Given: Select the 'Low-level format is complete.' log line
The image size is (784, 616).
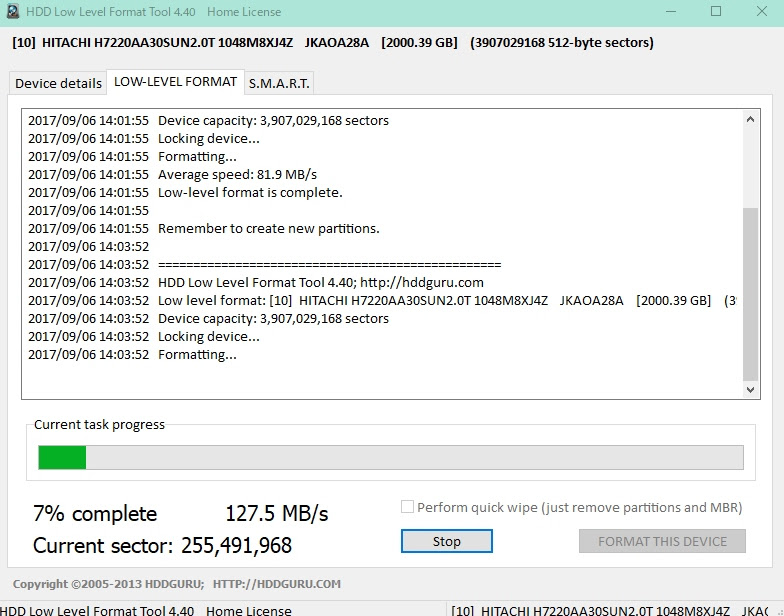Looking at the screenshot, I should (250, 192).
